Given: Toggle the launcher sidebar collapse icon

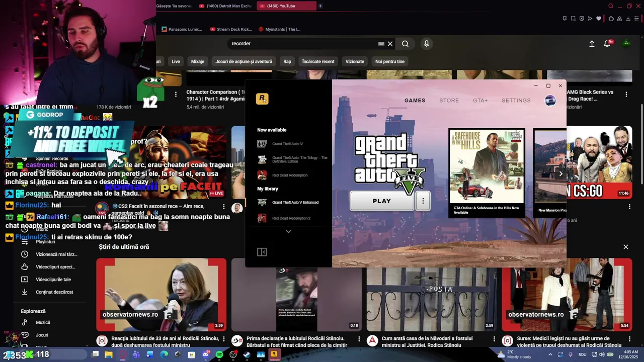Looking at the screenshot, I should point(262,252).
